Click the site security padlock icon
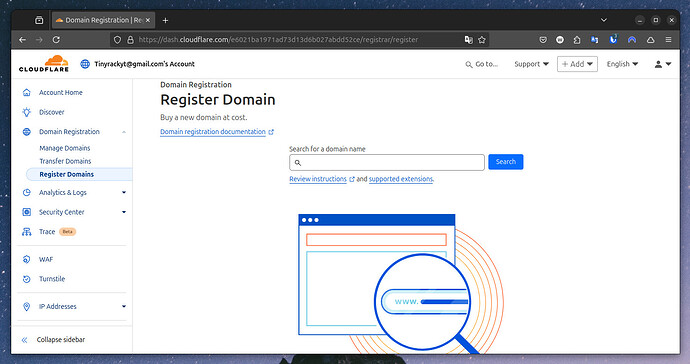Image resolution: width=690 pixels, height=364 pixels. 130,40
